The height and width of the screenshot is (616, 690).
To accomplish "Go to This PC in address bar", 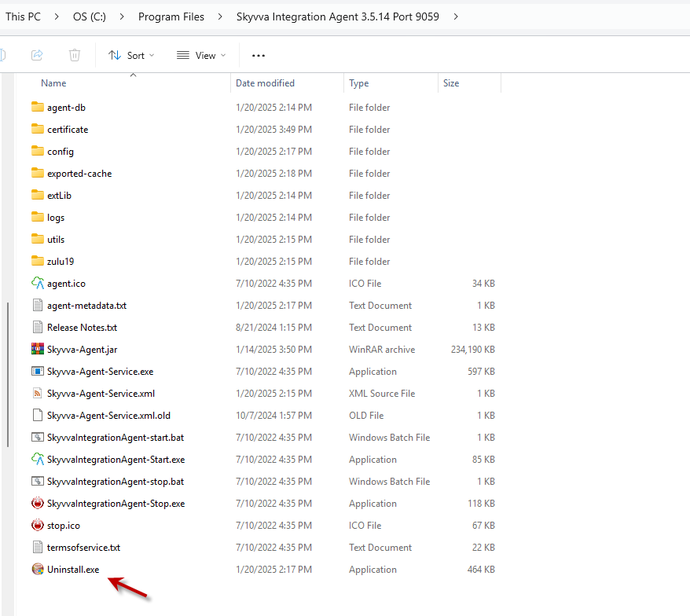I will tap(23, 16).
